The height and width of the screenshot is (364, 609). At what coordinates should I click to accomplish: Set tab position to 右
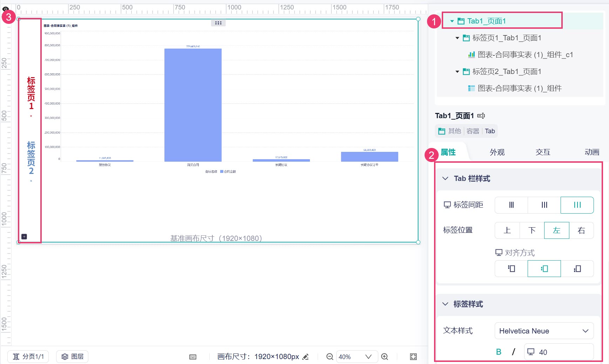581,230
